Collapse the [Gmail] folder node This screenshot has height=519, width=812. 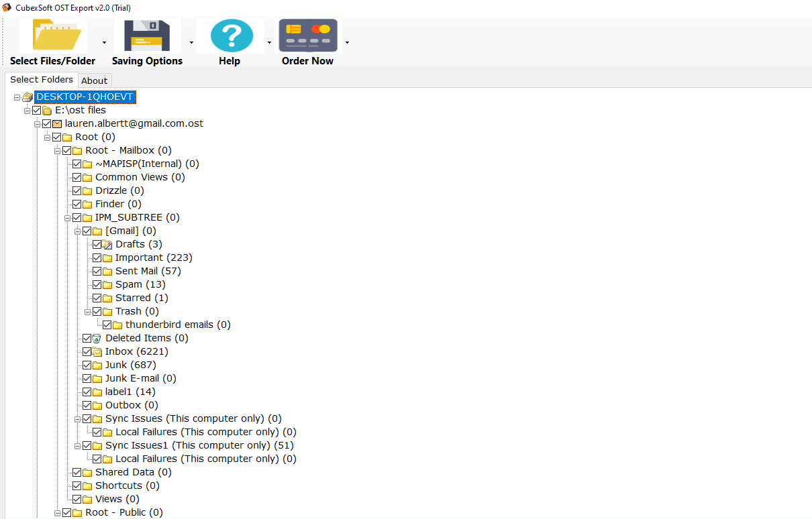(78, 231)
